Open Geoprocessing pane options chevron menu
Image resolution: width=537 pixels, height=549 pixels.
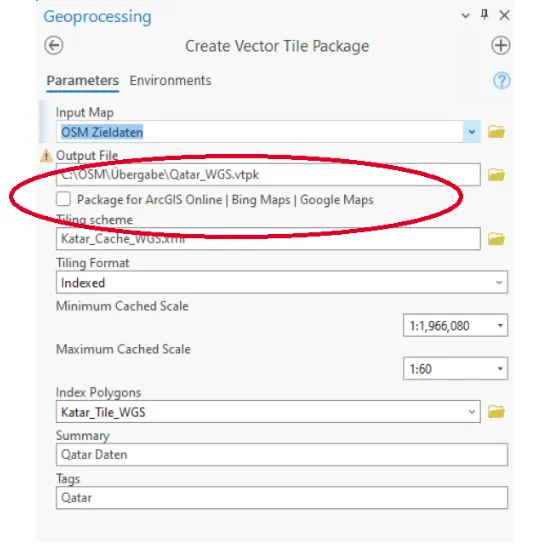[465, 15]
